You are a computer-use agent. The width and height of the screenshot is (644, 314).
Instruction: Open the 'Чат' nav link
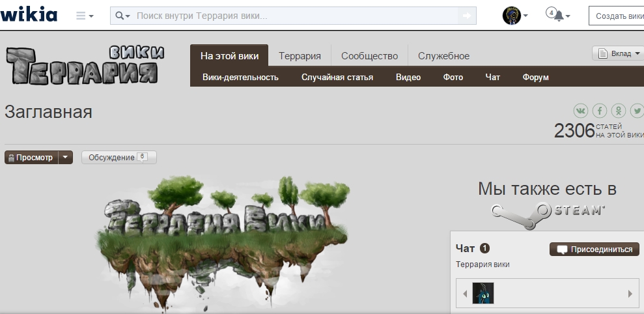coord(492,78)
